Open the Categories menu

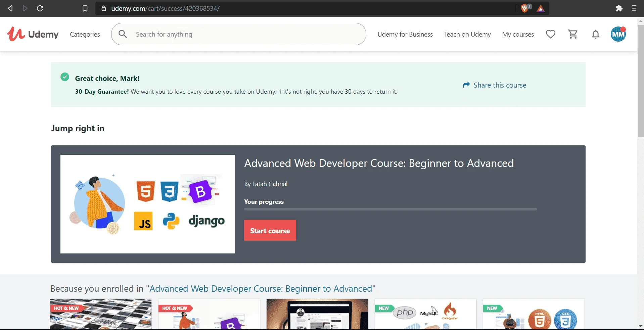point(85,34)
